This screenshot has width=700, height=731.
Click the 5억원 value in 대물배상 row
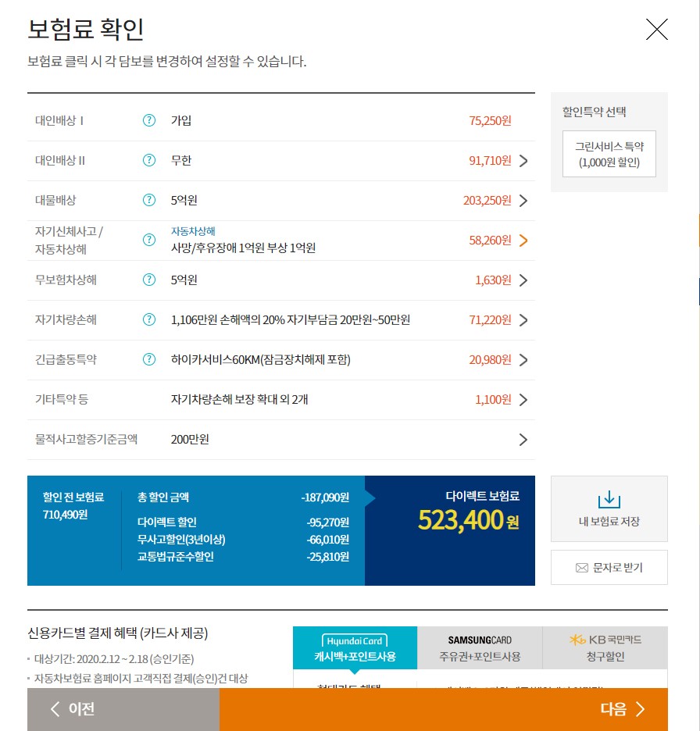click(x=184, y=201)
